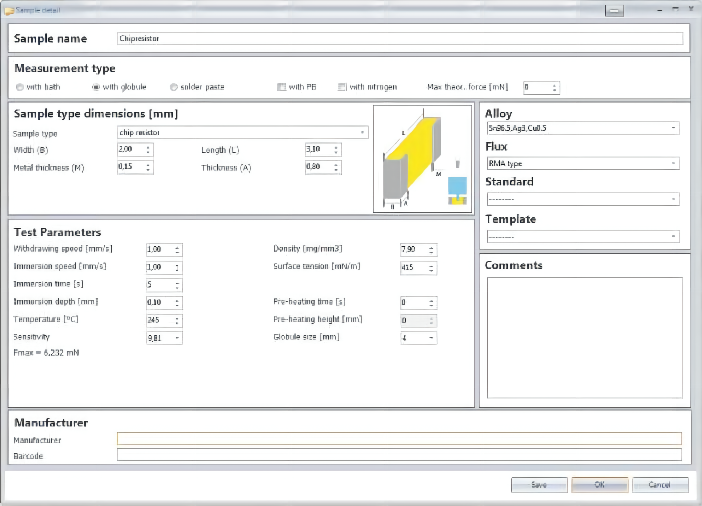This screenshot has height=506, width=702.
Task: Choose the 'with globule' radio option
Action: point(97,87)
